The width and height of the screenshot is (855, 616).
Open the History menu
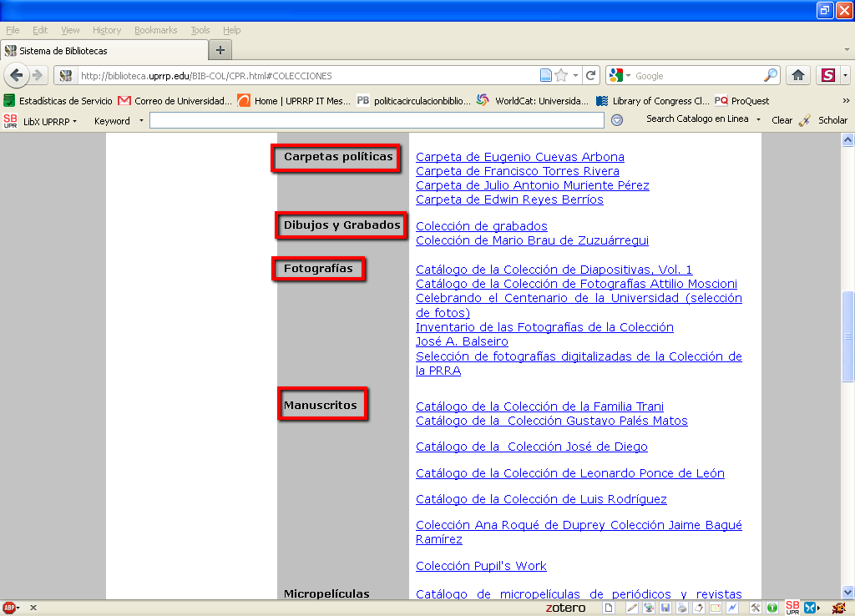coord(107,30)
